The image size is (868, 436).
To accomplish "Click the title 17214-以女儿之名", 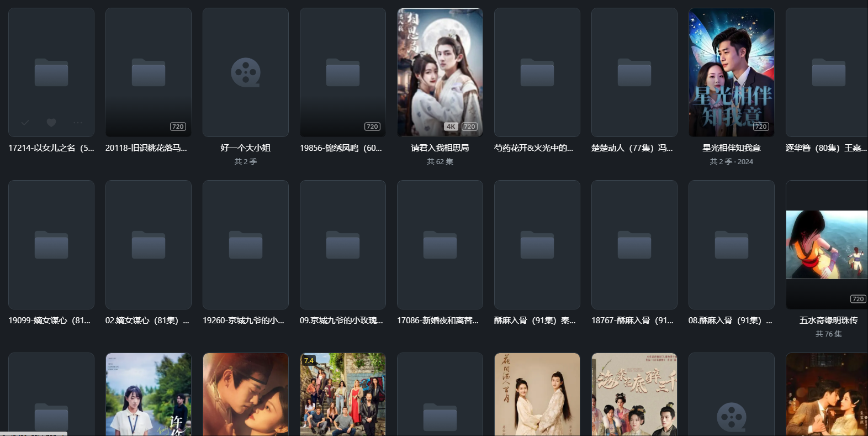I will [51, 148].
